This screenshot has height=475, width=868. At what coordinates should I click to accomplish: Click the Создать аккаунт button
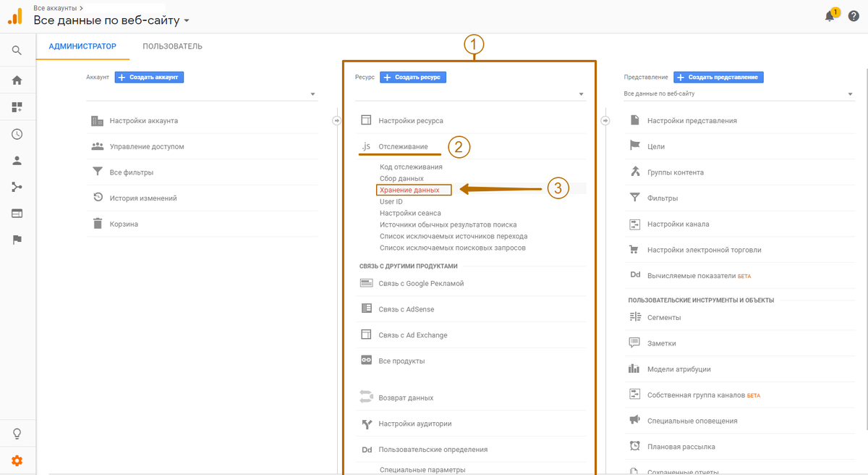(149, 77)
